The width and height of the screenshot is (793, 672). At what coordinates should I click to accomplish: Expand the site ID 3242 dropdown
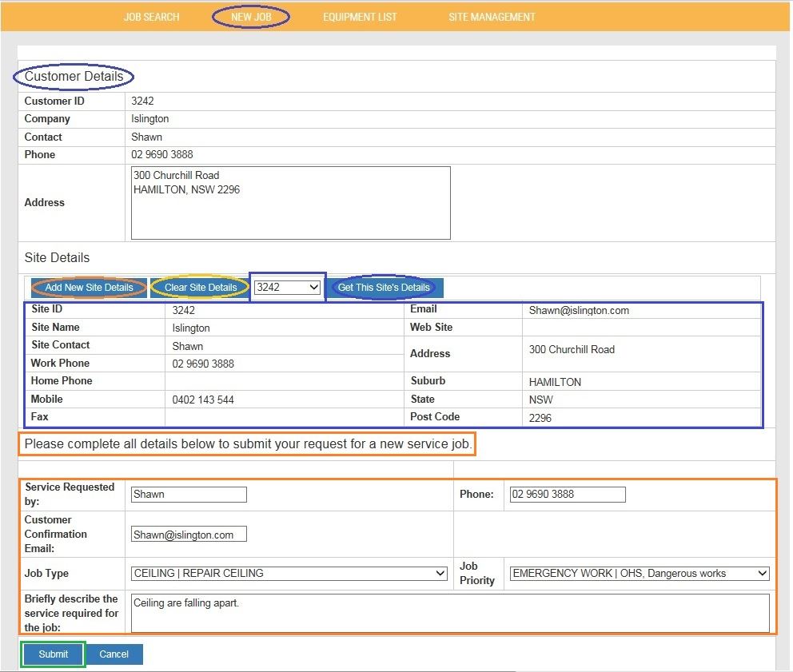click(287, 287)
